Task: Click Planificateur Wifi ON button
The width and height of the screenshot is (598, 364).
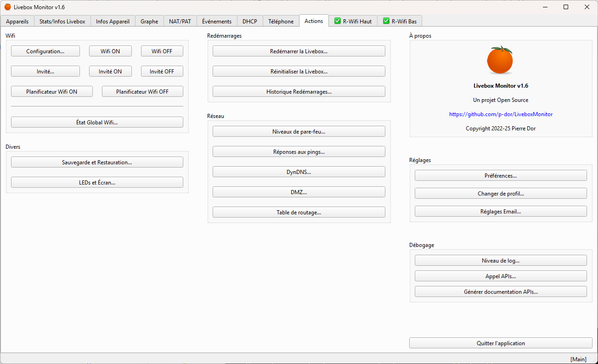Action: tap(52, 91)
